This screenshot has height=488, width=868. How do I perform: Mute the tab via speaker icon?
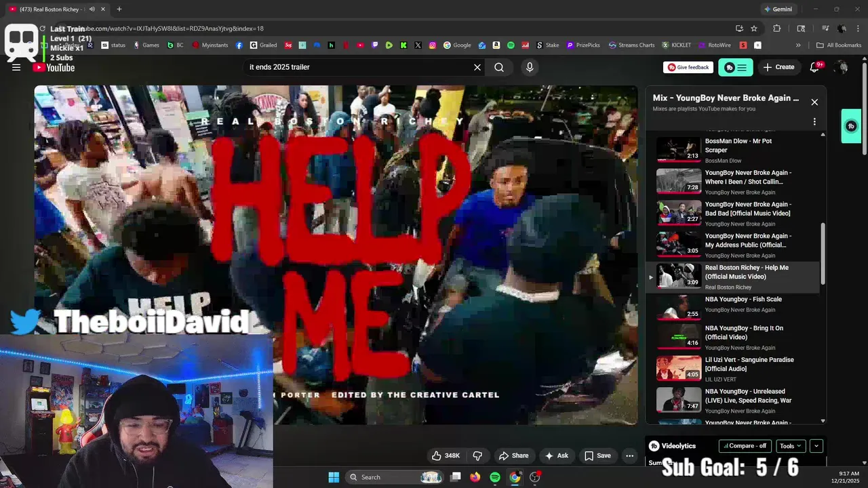(92, 9)
